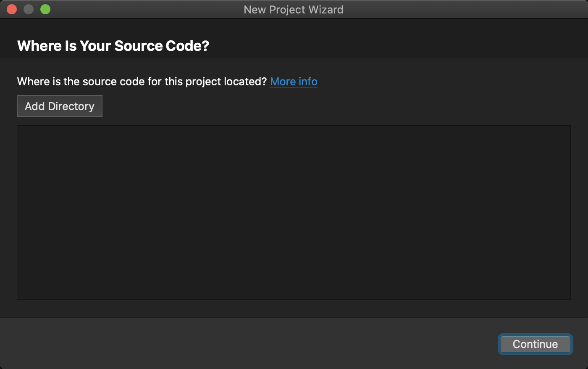
Task: Select the red close icon in title bar
Action: click(x=12, y=9)
